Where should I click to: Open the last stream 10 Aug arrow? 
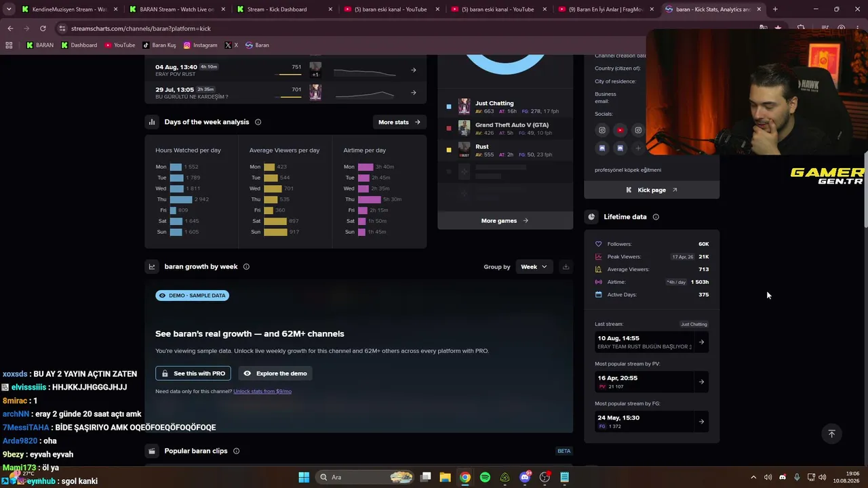click(x=702, y=342)
